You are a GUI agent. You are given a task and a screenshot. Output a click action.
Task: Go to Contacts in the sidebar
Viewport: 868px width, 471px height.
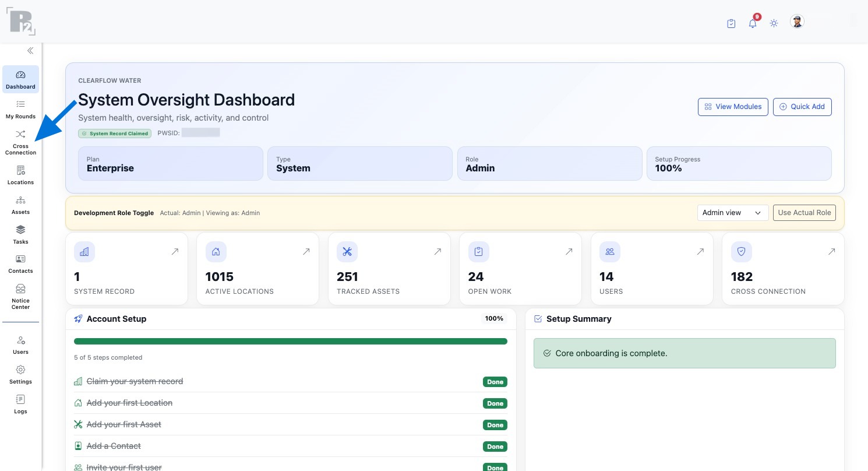pyautogui.click(x=20, y=263)
